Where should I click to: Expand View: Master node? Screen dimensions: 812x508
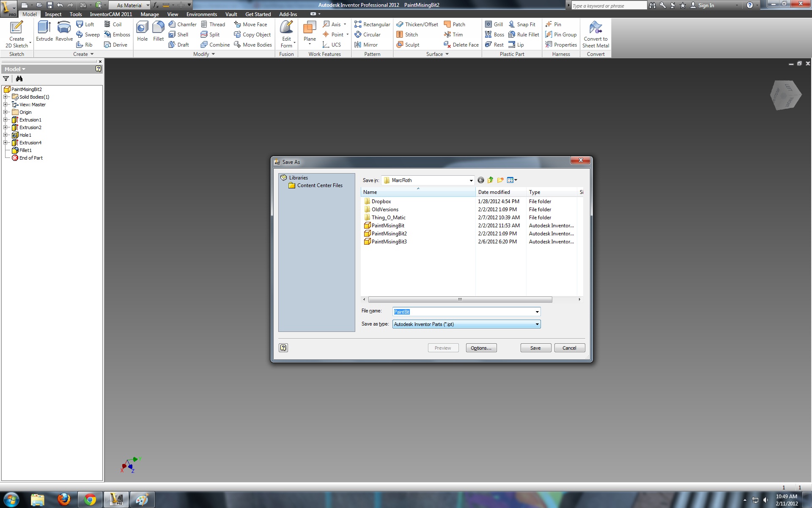5,105
